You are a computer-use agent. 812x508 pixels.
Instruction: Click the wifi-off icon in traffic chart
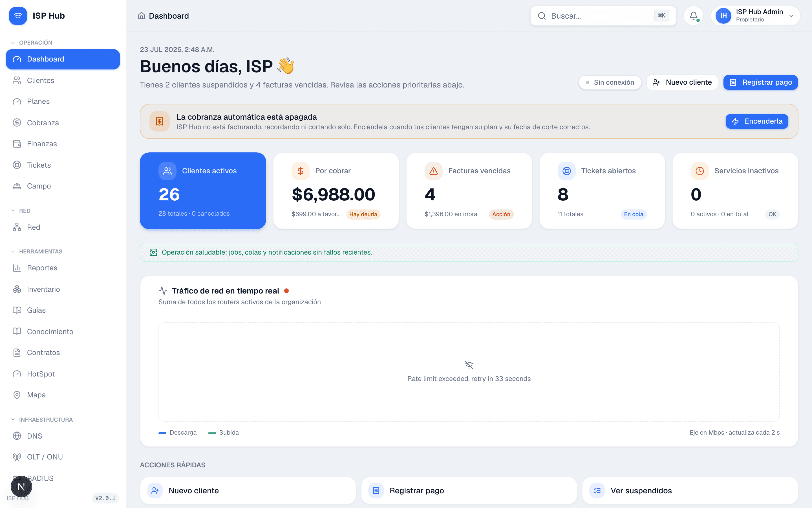469,365
